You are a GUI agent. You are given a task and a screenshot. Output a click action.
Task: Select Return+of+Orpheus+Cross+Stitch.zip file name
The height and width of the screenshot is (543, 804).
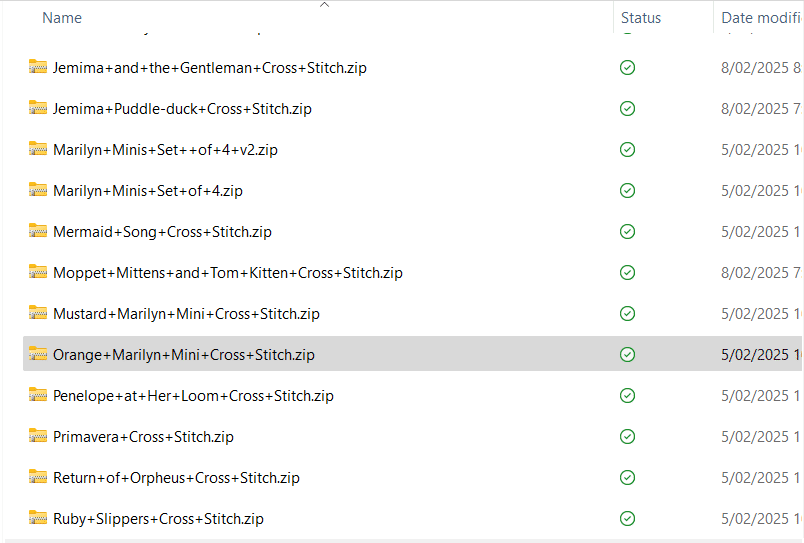click(176, 478)
